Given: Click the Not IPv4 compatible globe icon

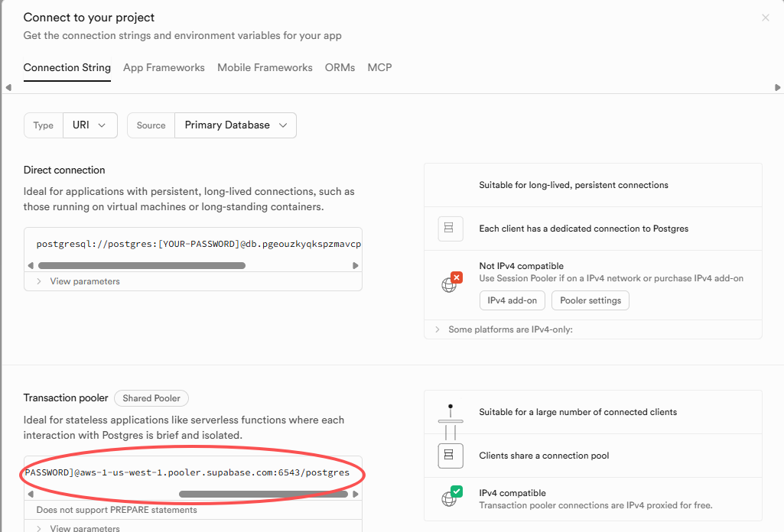Looking at the screenshot, I should click(x=451, y=284).
